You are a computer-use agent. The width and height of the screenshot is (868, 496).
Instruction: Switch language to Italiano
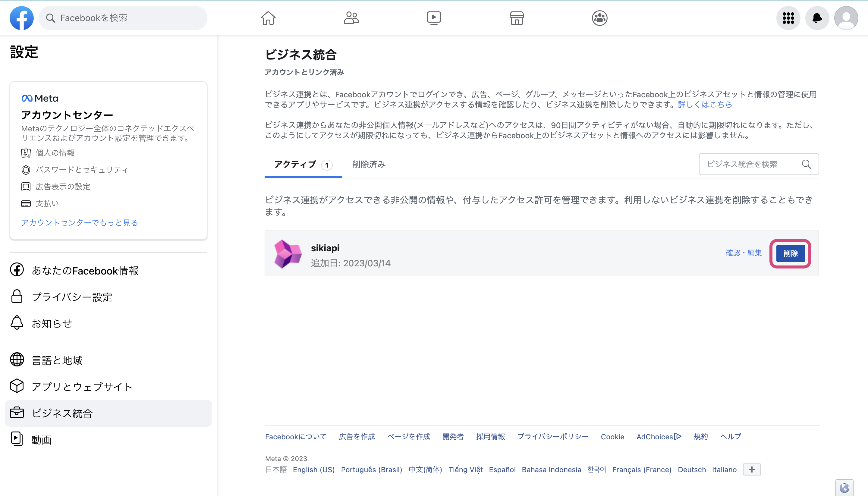(724, 469)
